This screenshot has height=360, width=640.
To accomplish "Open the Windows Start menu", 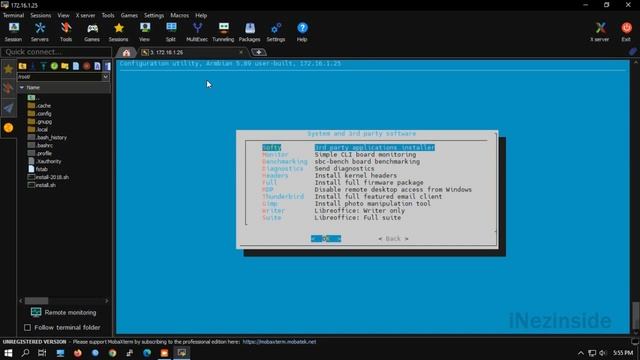I will (x=8, y=353).
